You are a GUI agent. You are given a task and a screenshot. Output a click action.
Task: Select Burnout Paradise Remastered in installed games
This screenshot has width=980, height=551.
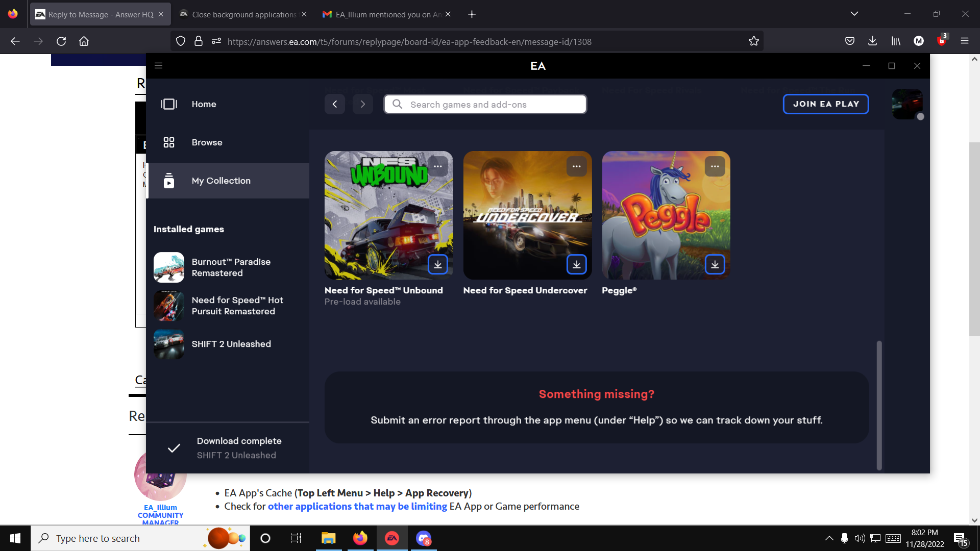point(228,267)
